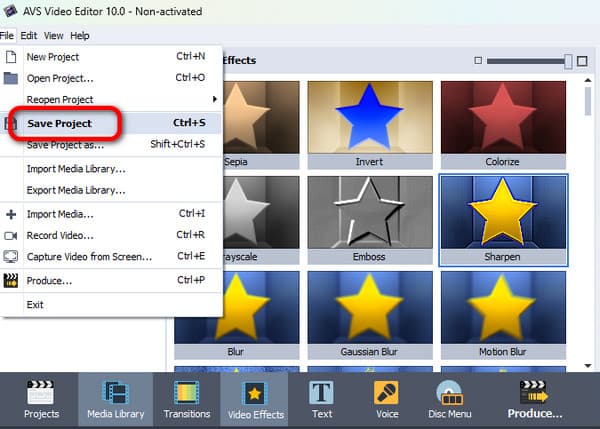Open the Projects panel in bottom toolbar

tap(41, 399)
